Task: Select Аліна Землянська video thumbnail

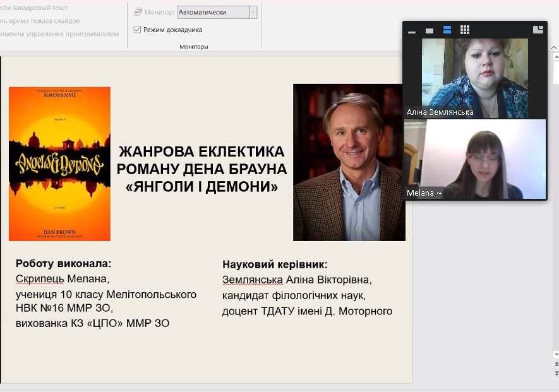Action: (x=474, y=78)
